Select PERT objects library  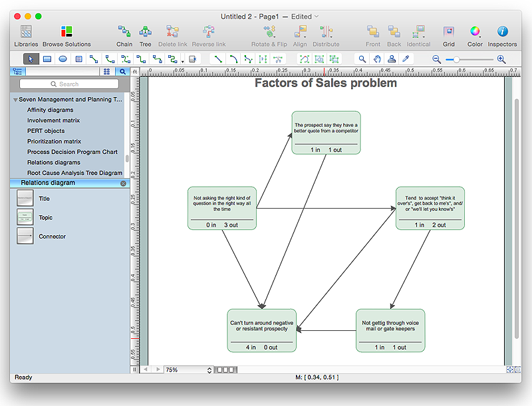[46, 131]
